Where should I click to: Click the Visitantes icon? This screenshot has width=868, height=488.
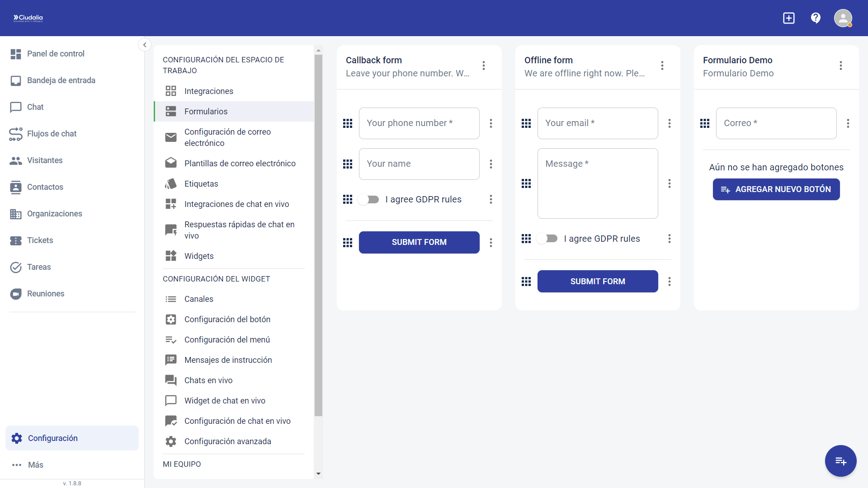pos(16,160)
